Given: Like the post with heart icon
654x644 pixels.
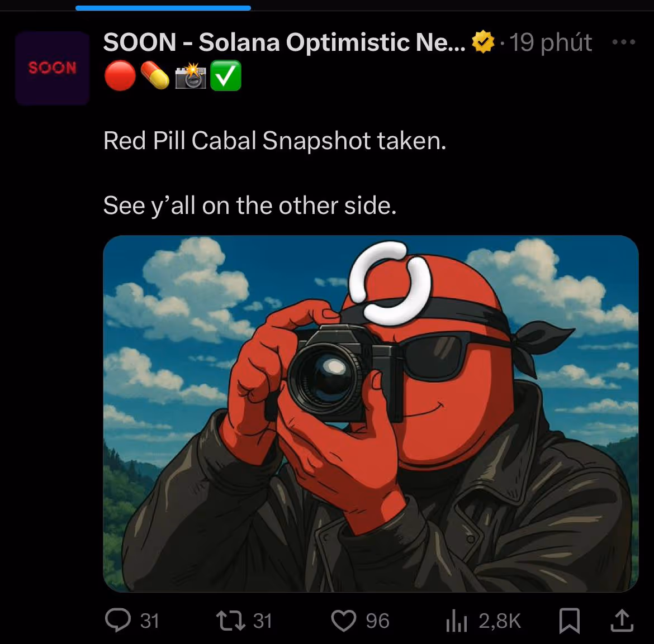Looking at the screenshot, I should point(344,620).
